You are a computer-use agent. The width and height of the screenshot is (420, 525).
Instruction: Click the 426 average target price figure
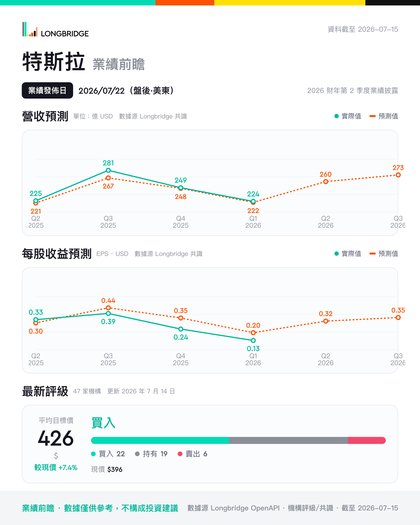[56, 438]
